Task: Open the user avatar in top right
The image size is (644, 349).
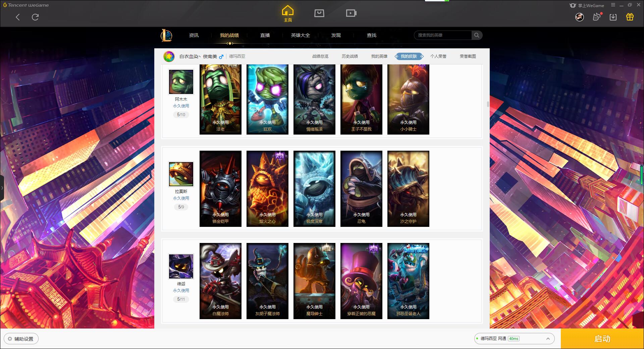Action: [x=579, y=17]
